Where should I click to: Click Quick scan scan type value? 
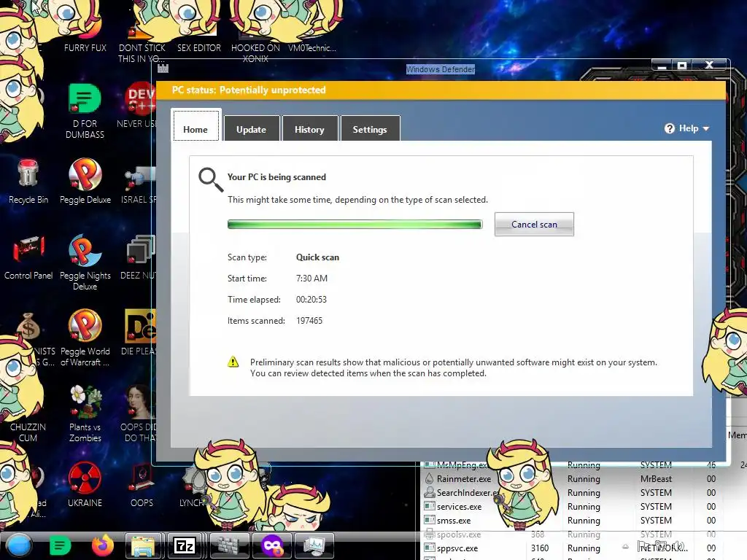(317, 257)
